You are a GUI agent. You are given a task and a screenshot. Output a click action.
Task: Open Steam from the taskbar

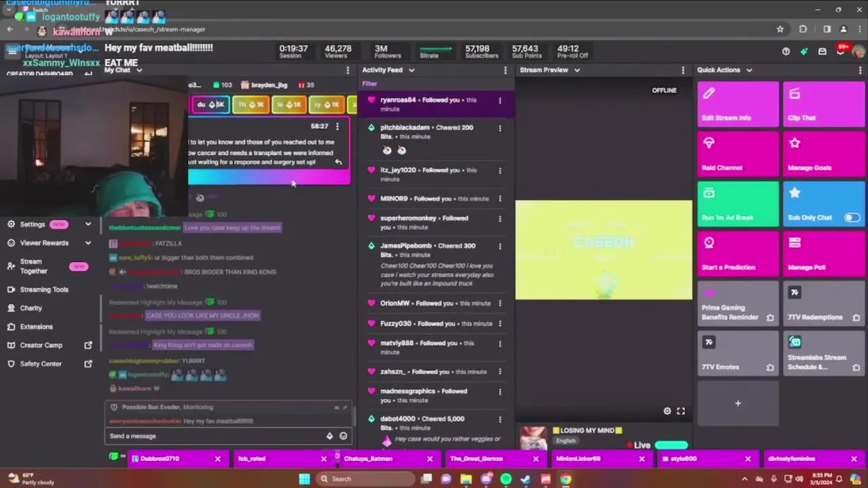(x=526, y=479)
